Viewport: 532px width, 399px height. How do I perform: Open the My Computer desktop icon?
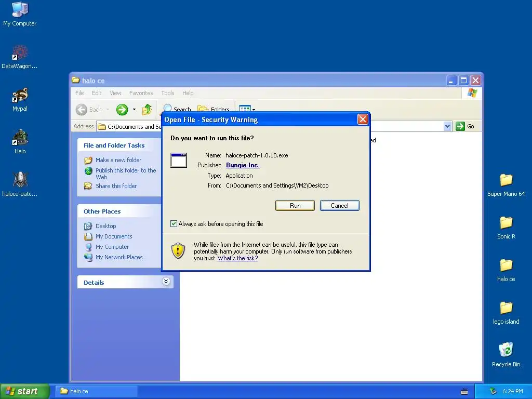tap(20, 14)
